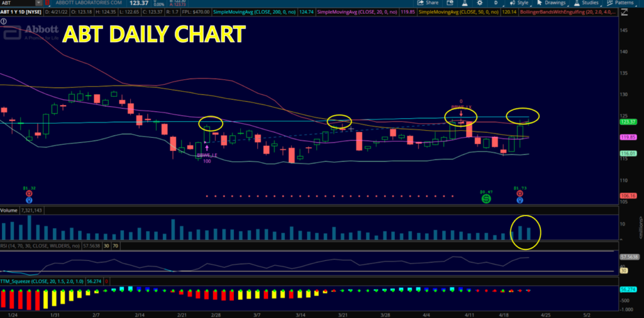The image size is (644, 318).
Task: Click the ABBOTT LABORATORIES COM company name
Action: point(89,3)
